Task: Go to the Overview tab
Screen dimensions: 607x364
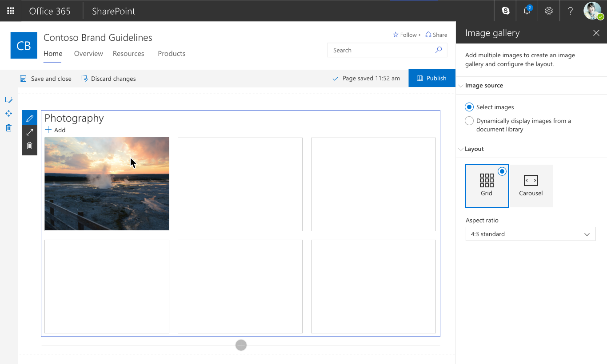Action: [x=88, y=54]
